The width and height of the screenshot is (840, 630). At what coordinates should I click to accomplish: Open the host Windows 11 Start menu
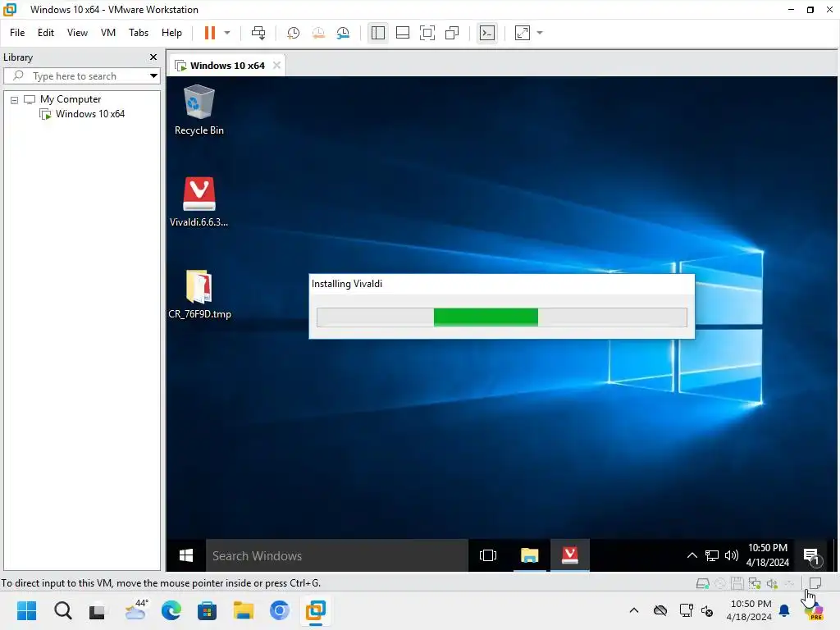[x=27, y=610]
